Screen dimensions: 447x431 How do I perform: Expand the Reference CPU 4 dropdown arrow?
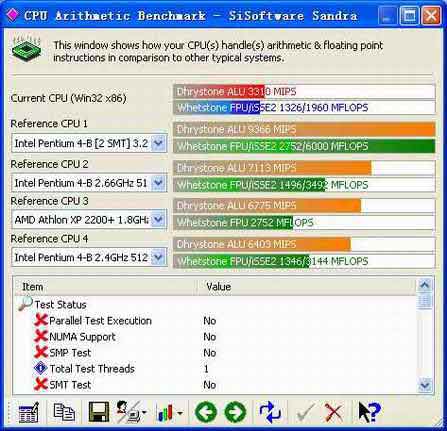pos(158,257)
